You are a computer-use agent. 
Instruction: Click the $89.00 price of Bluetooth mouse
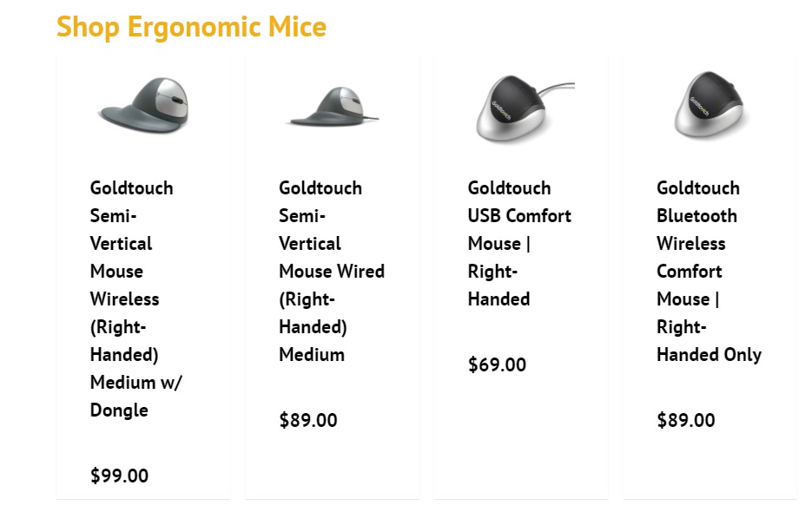tap(686, 420)
